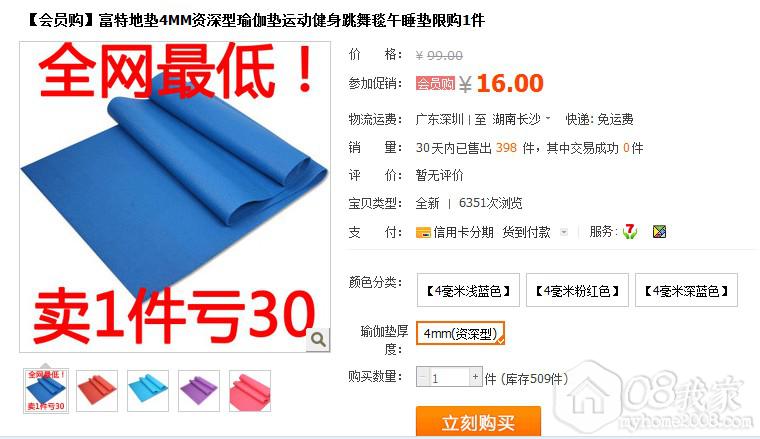Click the credit card installment icon

coord(423,233)
